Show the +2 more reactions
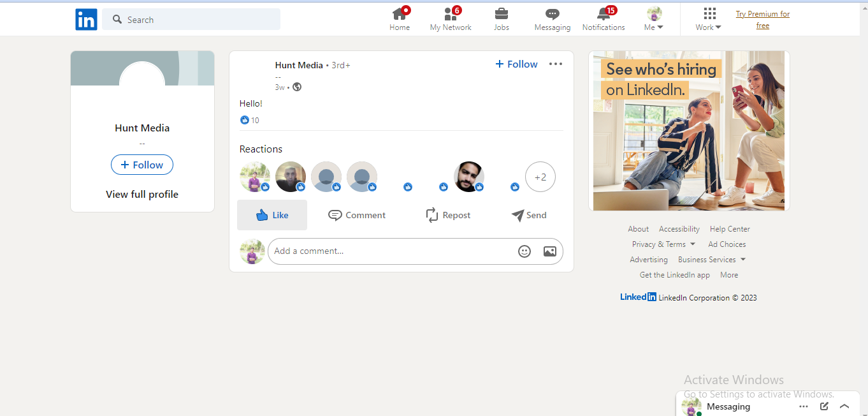 pos(540,177)
